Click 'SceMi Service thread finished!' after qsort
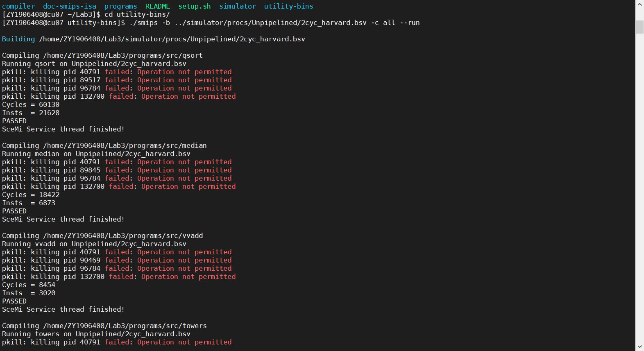 point(63,129)
